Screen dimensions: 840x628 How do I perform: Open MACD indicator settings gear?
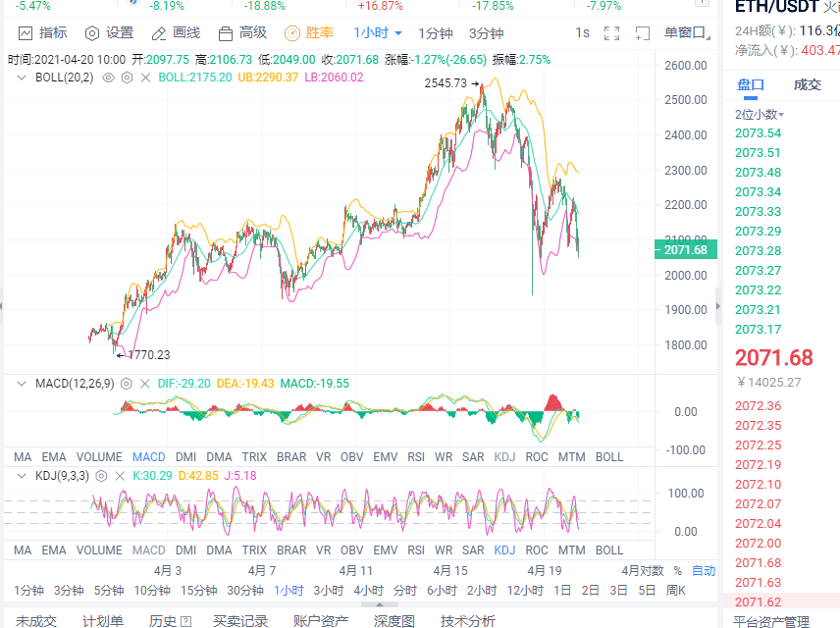coord(125,384)
